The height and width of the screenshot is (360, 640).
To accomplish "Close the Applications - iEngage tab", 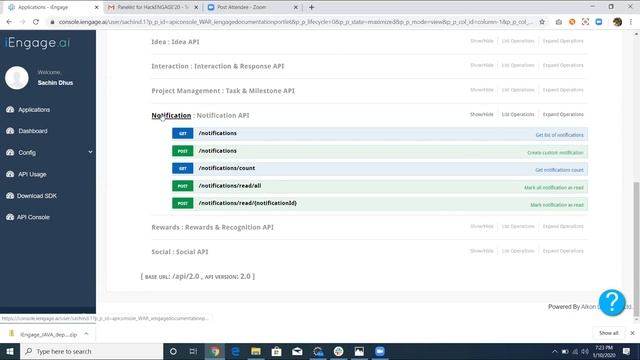I will (96, 7).
